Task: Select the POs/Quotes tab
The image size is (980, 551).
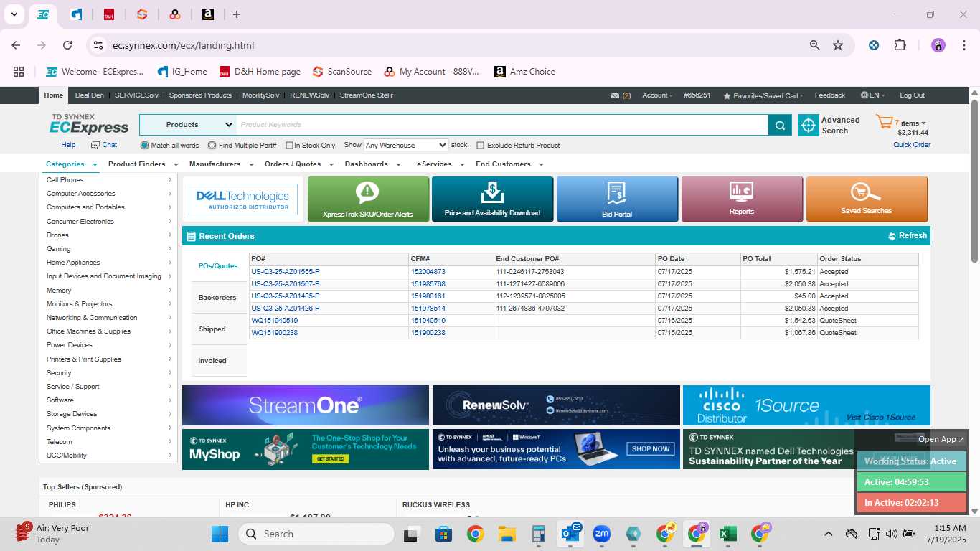Action: point(218,265)
